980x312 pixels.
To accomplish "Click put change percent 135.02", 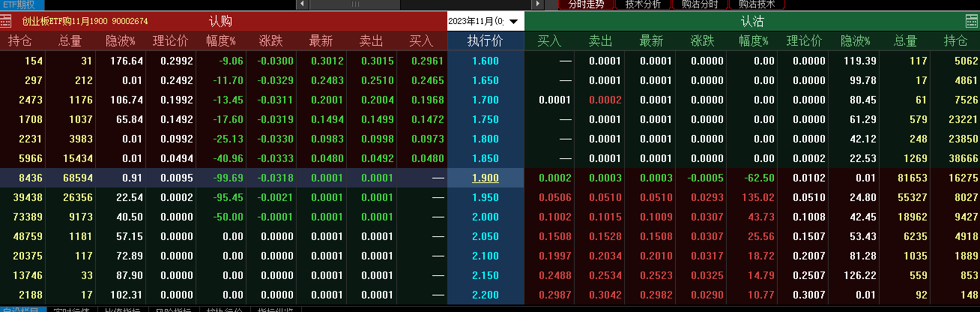I will tap(758, 197).
